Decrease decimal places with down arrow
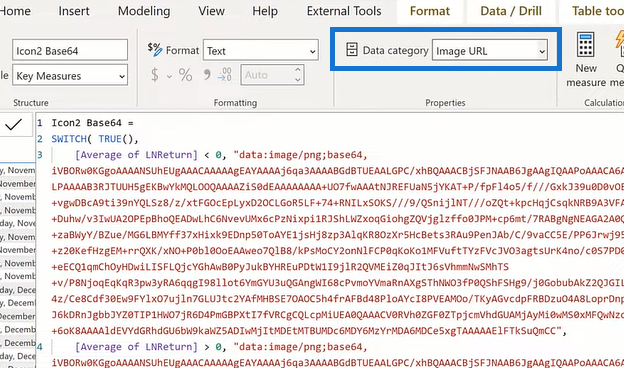This screenshot has height=368, width=624. pyautogui.click(x=298, y=80)
